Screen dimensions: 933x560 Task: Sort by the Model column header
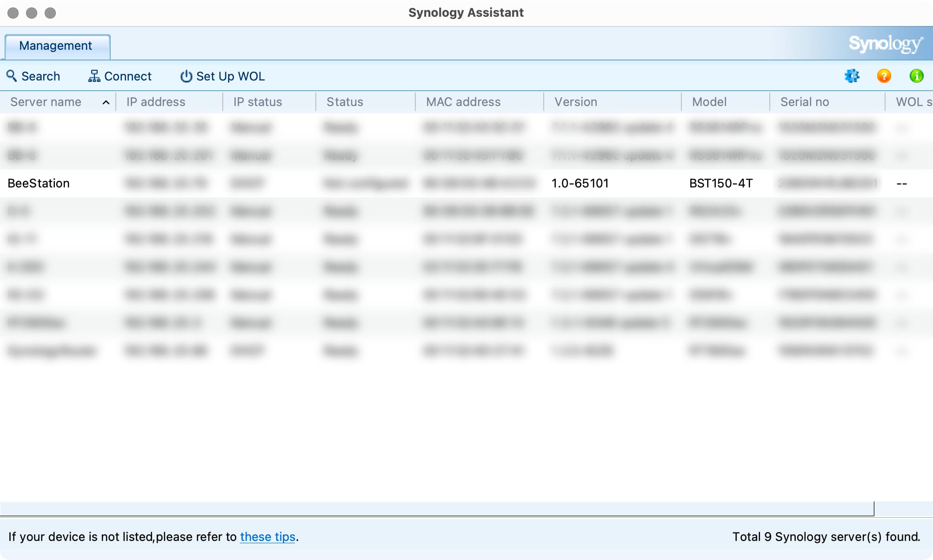tap(726, 102)
